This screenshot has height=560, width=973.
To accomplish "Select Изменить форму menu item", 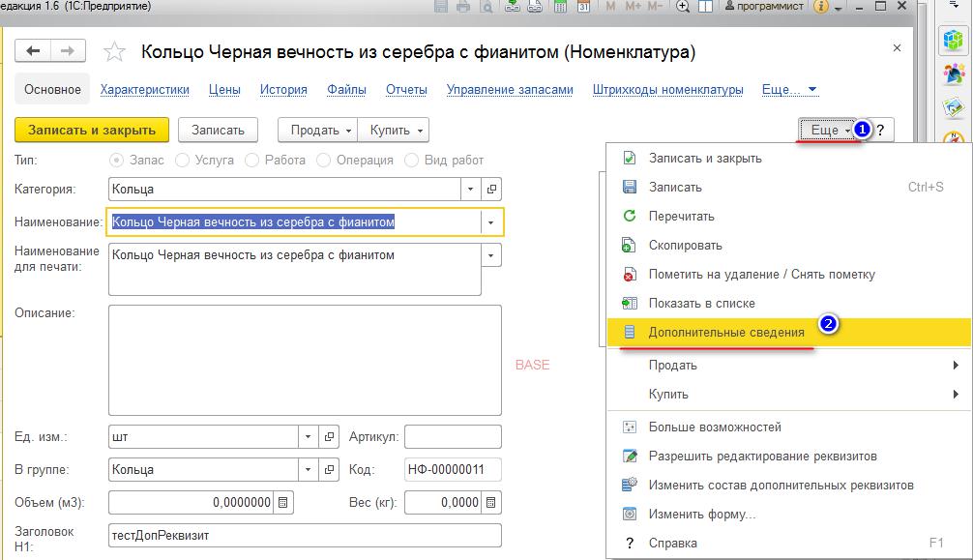I will pos(702,514).
